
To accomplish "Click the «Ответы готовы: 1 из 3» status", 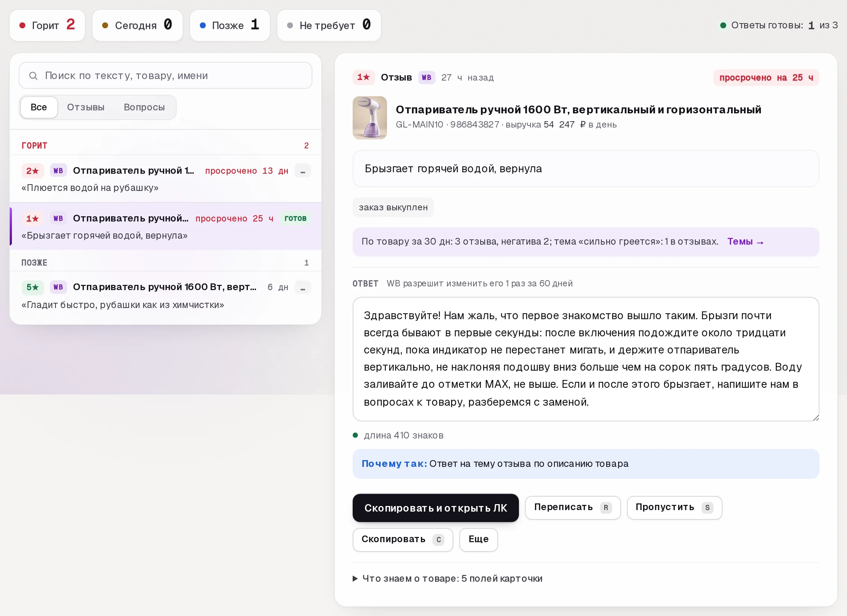I will [x=780, y=25].
